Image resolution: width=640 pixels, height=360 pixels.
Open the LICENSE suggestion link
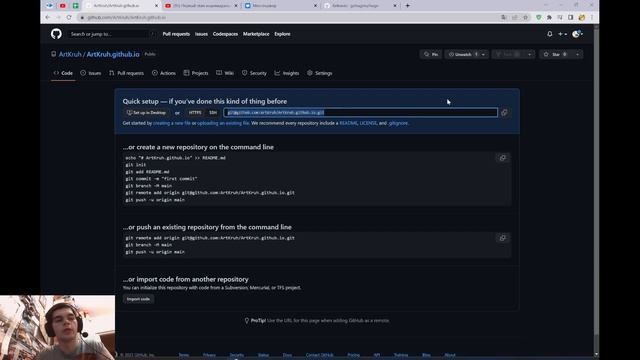tap(368, 123)
